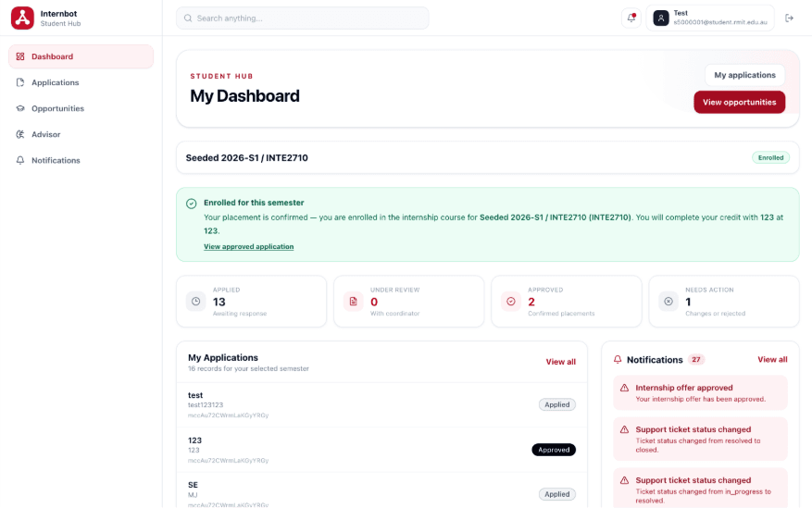Click the My applications button
This screenshot has width=812, height=508.
tap(744, 75)
